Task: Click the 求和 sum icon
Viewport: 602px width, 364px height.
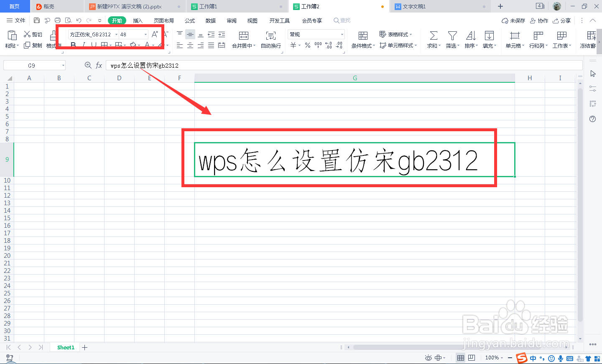Action: pyautogui.click(x=434, y=36)
